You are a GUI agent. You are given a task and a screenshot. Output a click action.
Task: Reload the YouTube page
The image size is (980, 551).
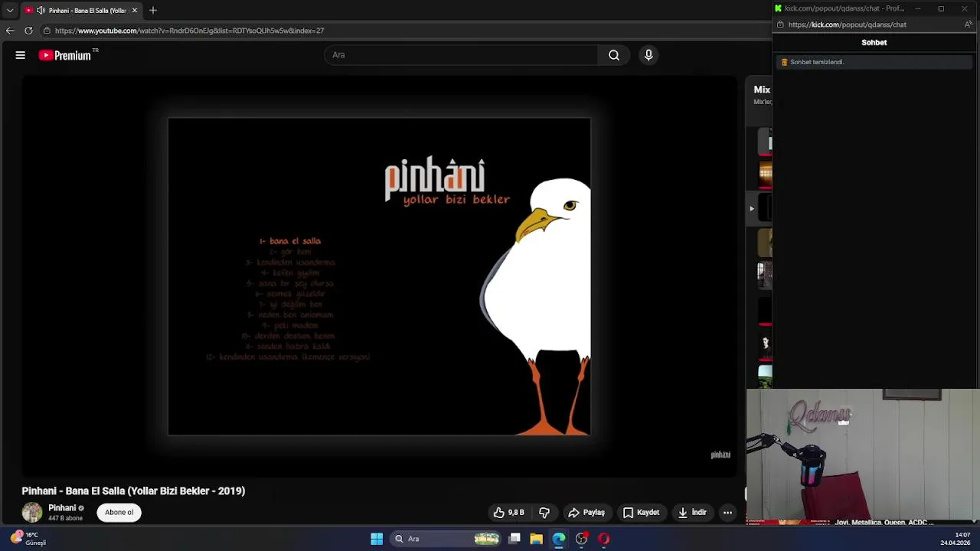(28, 31)
